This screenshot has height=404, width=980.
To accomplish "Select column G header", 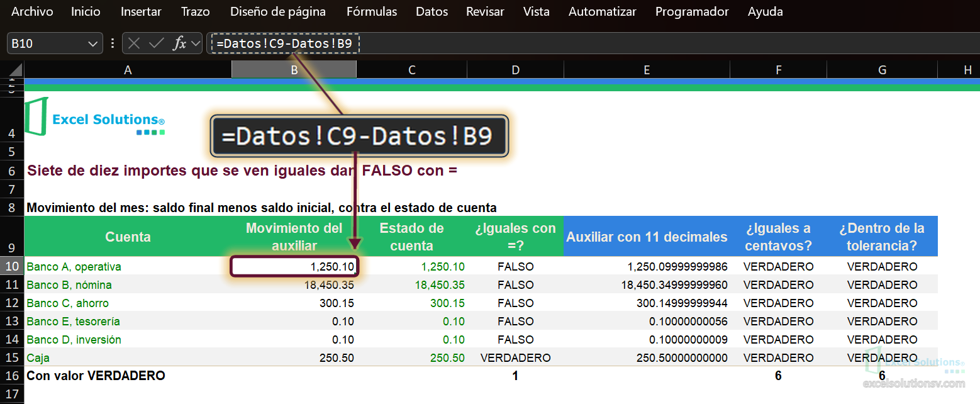I will pyautogui.click(x=882, y=70).
